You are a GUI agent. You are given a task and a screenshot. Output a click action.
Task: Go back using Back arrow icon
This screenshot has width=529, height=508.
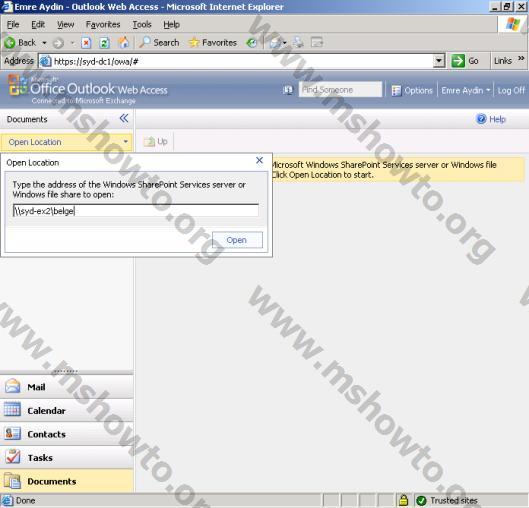coord(10,43)
